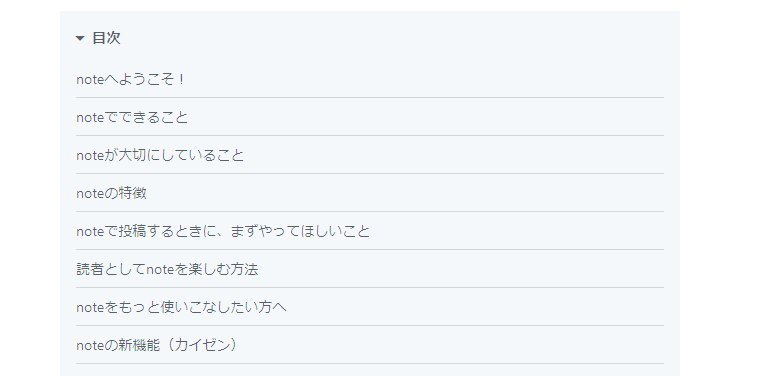Open noteをもっと使いこなしたい方へ entry
This screenshot has height=376, width=757.
[x=181, y=307]
